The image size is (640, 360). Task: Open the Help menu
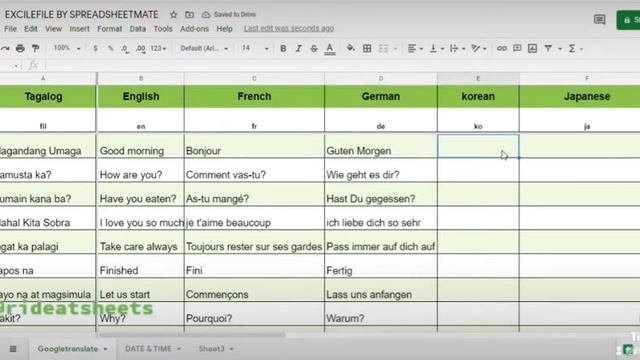[x=224, y=29]
